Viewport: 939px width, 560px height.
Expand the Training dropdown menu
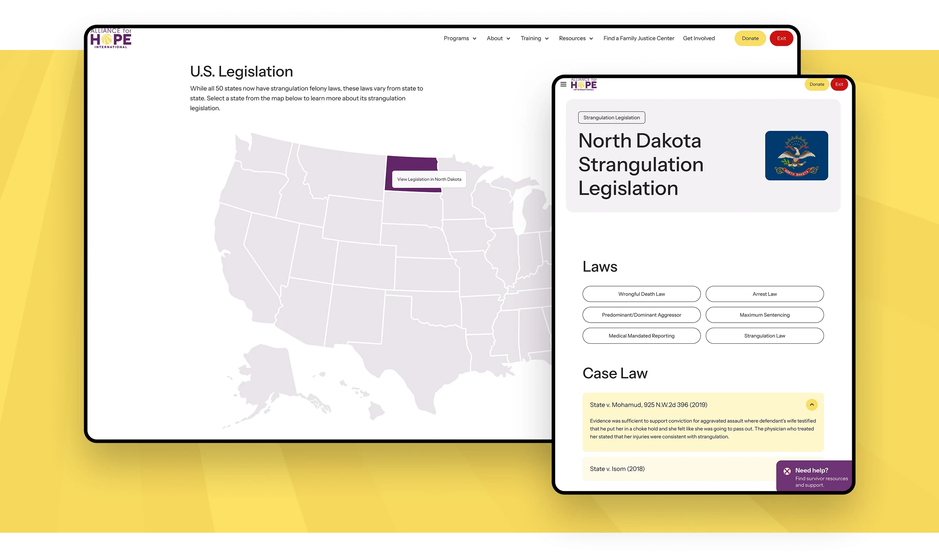click(x=534, y=38)
